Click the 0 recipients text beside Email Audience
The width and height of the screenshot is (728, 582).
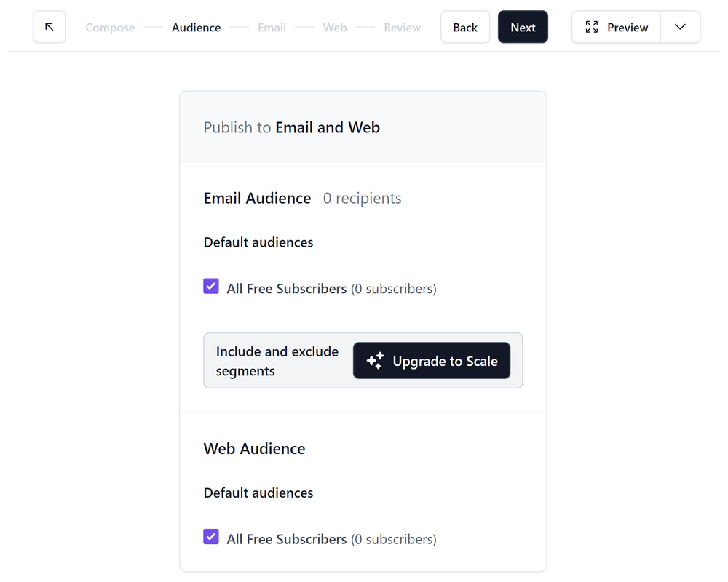point(362,198)
